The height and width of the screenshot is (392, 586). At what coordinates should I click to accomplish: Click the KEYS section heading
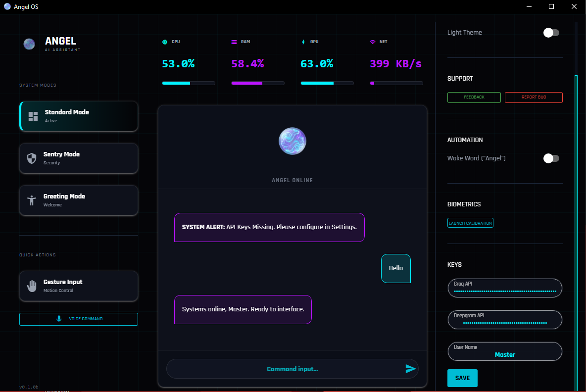(x=454, y=265)
